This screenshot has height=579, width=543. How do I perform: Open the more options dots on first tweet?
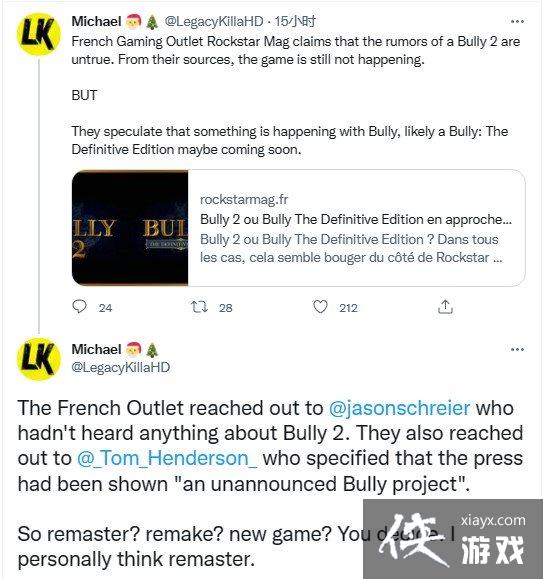click(517, 21)
